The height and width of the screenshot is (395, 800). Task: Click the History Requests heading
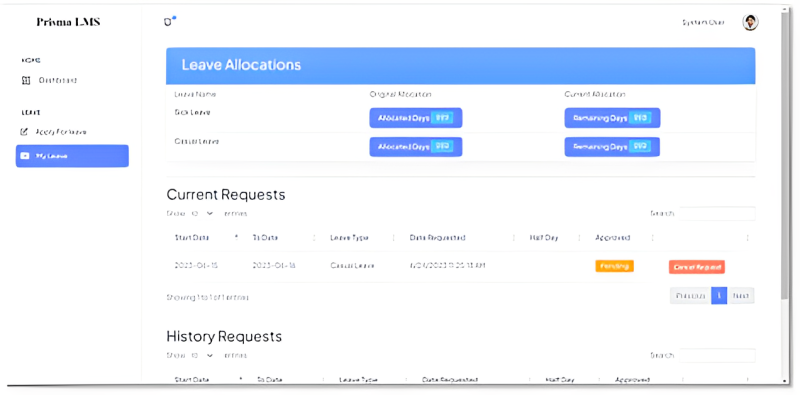[x=224, y=336]
